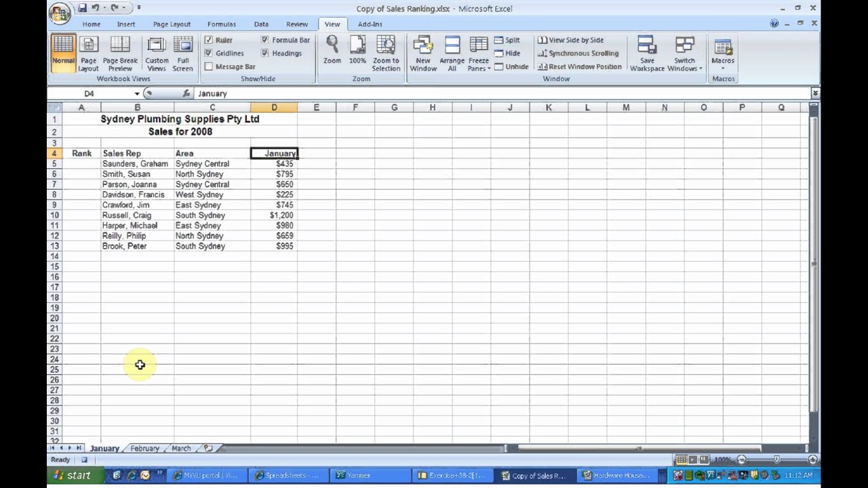Open Excel Help question mark icon

[774, 23]
